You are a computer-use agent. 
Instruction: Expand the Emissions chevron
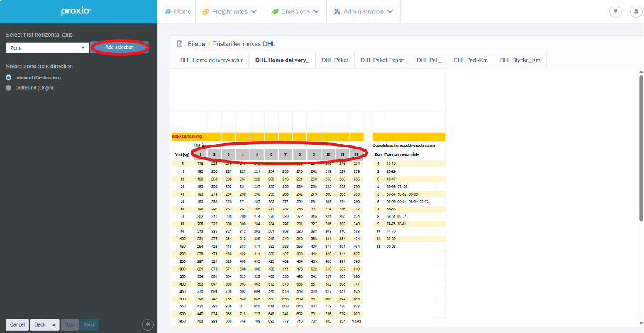coord(316,11)
